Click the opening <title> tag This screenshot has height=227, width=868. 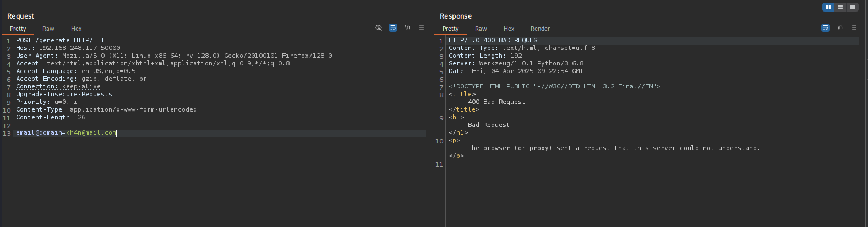[462, 94]
